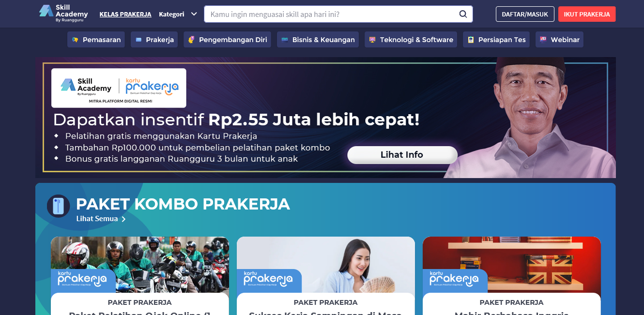This screenshot has width=644, height=315.
Task: Click the Paket Kombo Prakerja round icon
Action: [x=59, y=206]
